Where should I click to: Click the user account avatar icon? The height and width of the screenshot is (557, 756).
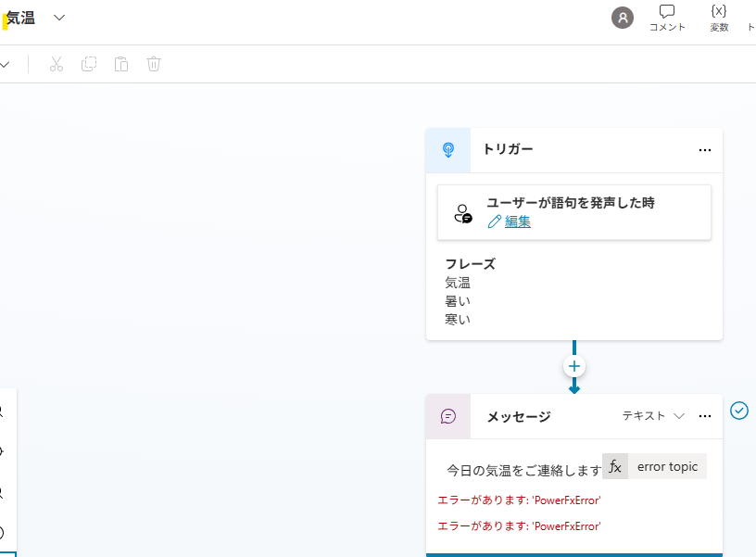click(623, 18)
